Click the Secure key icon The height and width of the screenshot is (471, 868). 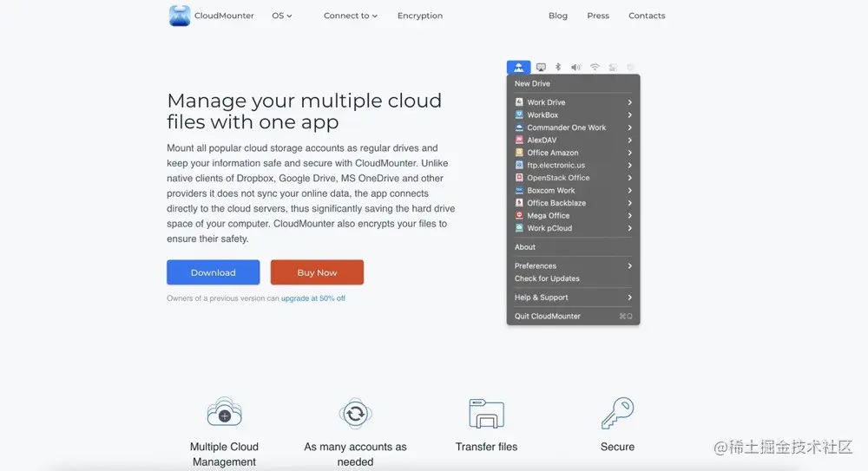(618, 413)
